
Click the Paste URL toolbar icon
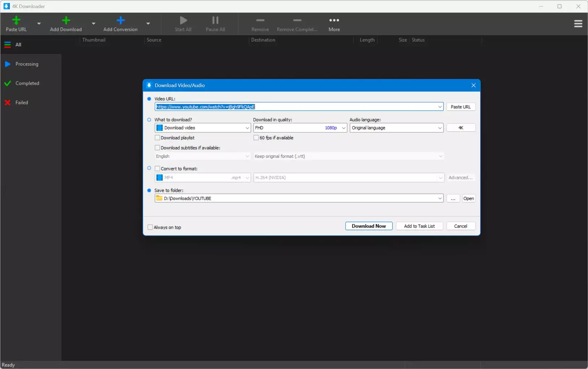[x=16, y=21]
